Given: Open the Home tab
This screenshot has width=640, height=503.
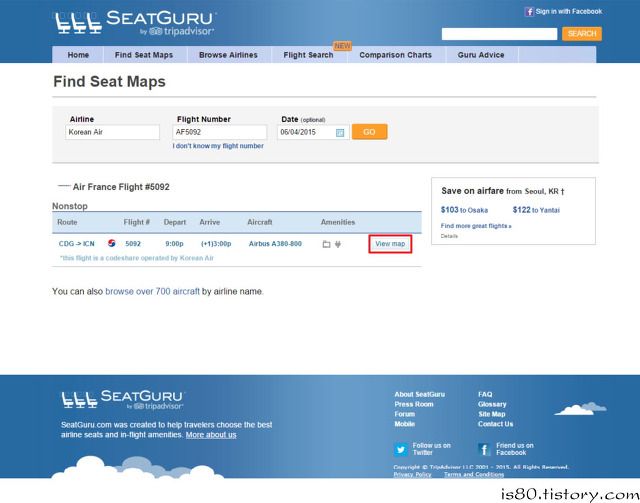Looking at the screenshot, I should point(78,55).
